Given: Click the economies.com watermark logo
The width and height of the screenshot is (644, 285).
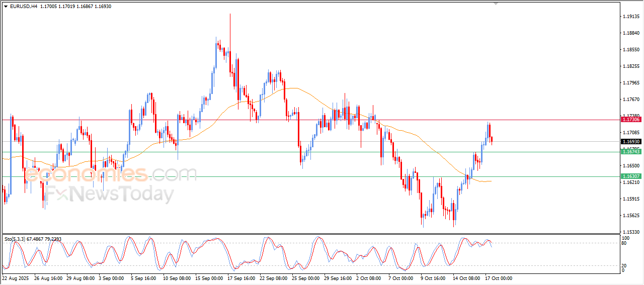Looking at the screenshot, I should pyautogui.click(x=111, y=174).
